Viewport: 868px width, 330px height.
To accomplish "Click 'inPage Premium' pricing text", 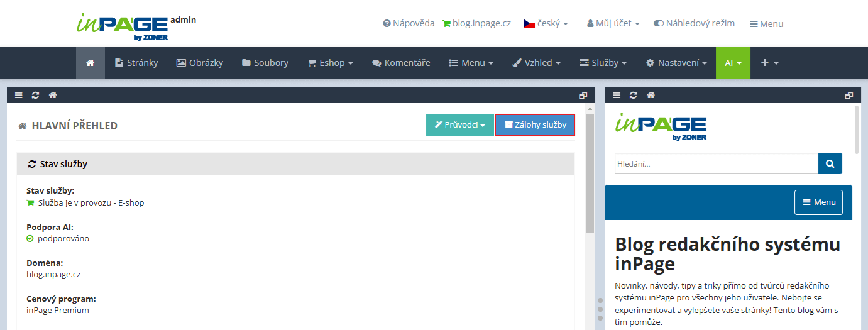I will (x=58, y=311).
